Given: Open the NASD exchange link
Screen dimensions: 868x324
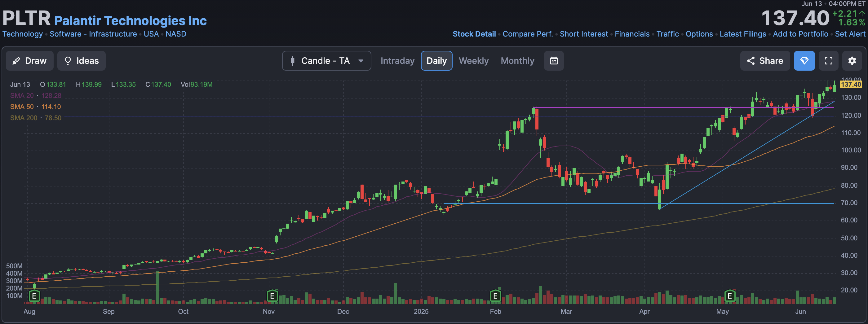Looking at the screenshot, I should point(176,34).
